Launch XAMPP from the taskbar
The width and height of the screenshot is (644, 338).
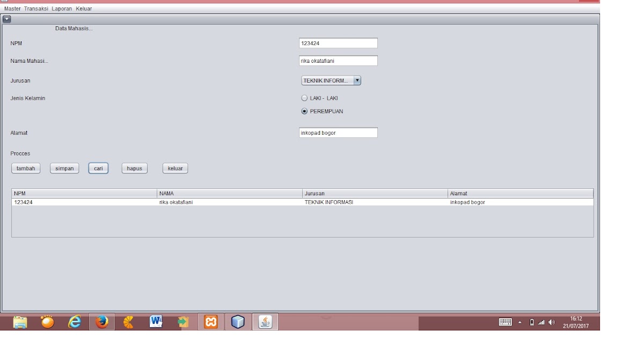coord(211,321)
